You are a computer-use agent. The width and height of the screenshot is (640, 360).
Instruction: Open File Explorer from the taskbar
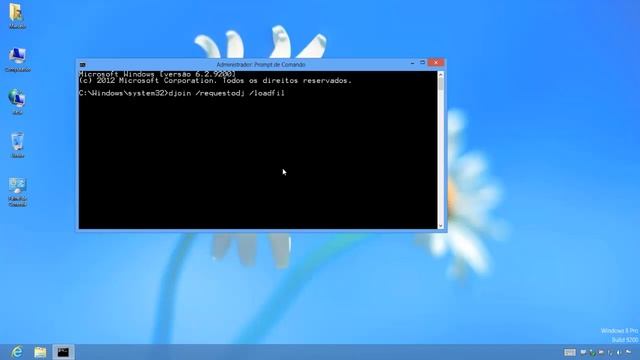(x=40, y=352)
